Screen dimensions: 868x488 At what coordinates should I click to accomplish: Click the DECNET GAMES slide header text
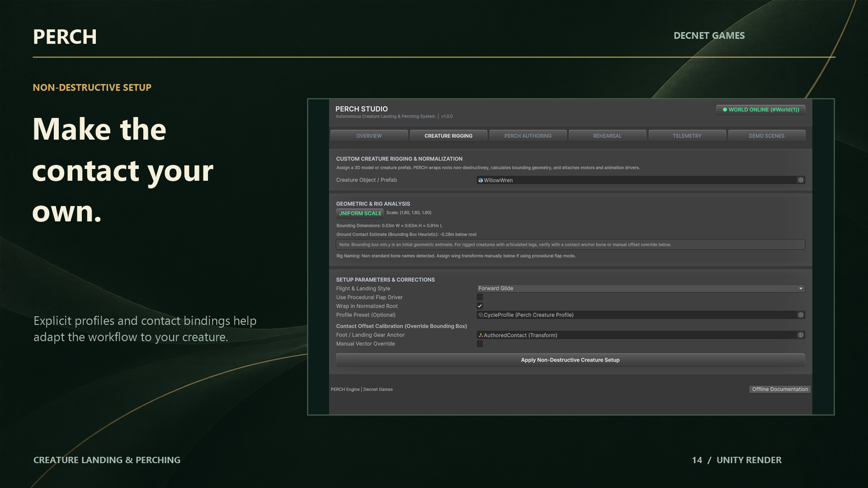709,36
